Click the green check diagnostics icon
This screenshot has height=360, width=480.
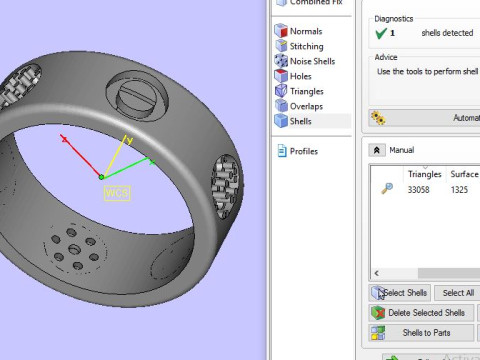tap(381, 33)
